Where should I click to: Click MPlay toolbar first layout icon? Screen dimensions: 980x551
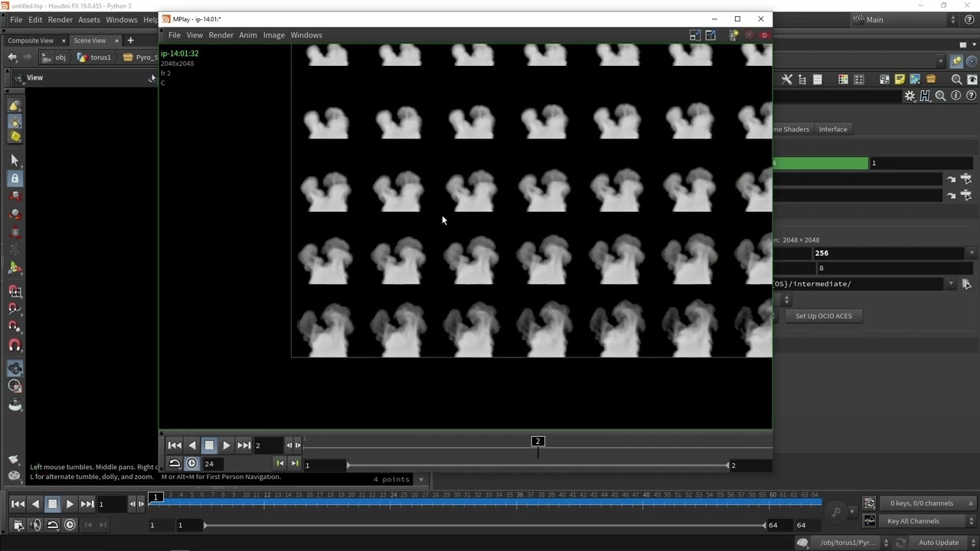pos(694,35)
